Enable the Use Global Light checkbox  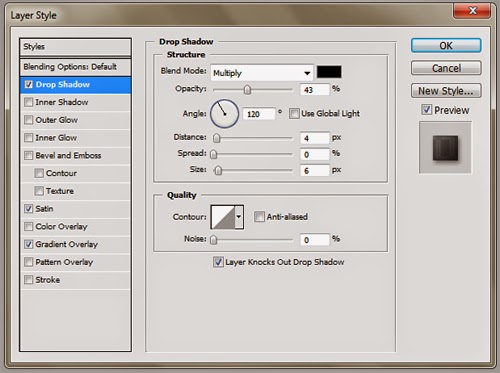(294, 113)
